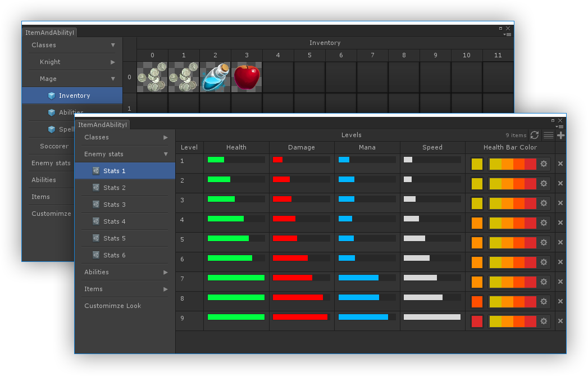Expand Classes in front window menu
This screenshot has height=376, width=588.
point(165,137)
